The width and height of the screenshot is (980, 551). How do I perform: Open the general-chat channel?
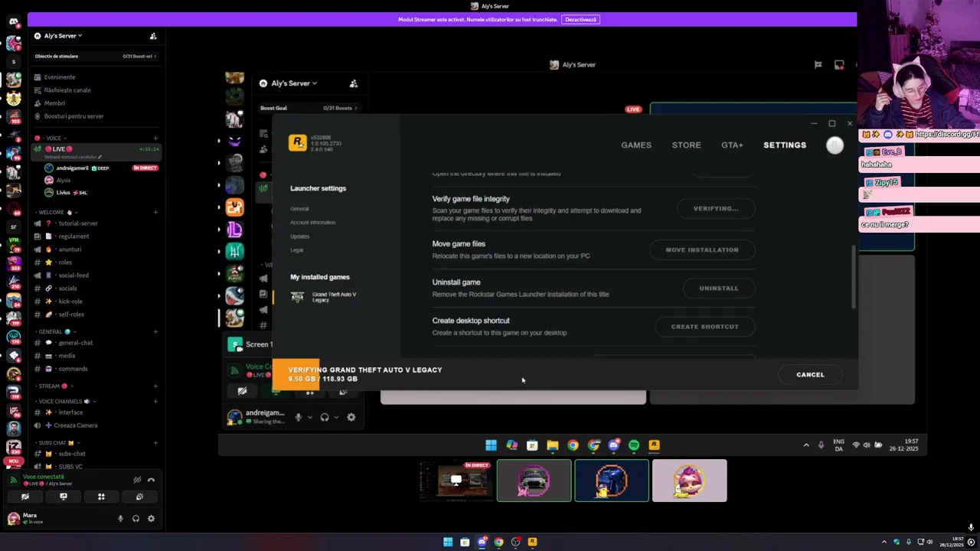click(x=95, y=343)
